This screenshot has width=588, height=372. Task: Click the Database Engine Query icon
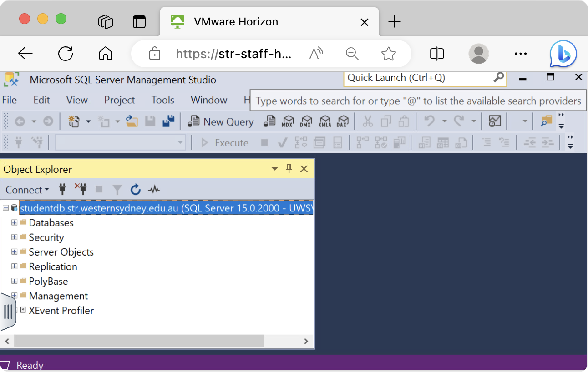pyautogui.click(x=270, y=121)
